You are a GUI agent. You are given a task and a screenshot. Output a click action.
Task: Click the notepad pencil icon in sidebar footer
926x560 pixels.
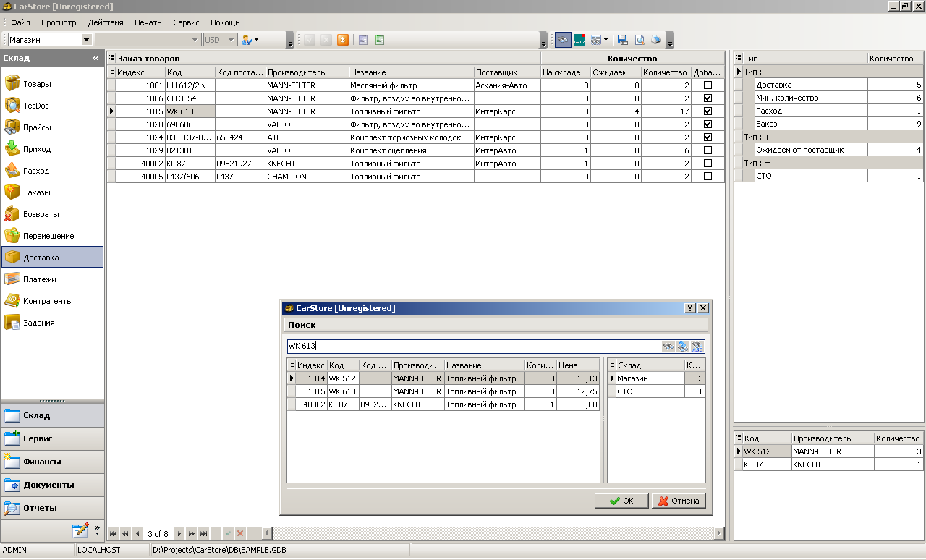click(x=80, y=530)
